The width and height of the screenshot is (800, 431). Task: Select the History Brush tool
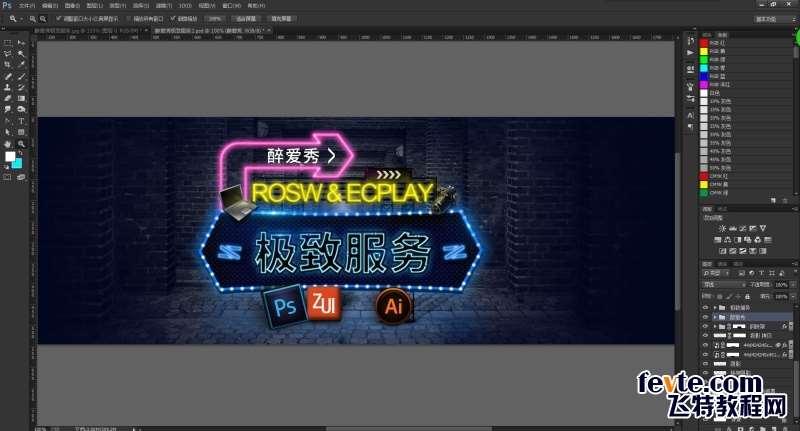click(21, 88)
